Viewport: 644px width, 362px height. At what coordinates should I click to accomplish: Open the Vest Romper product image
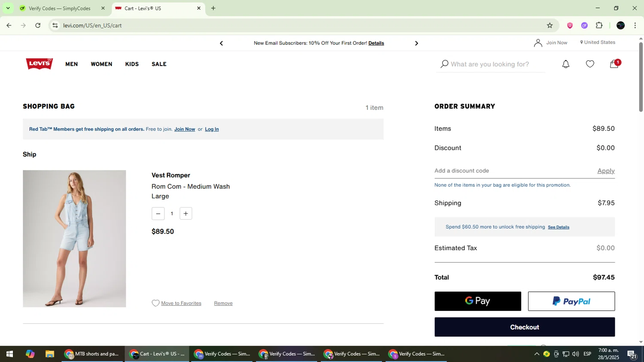tap(74, 238)
